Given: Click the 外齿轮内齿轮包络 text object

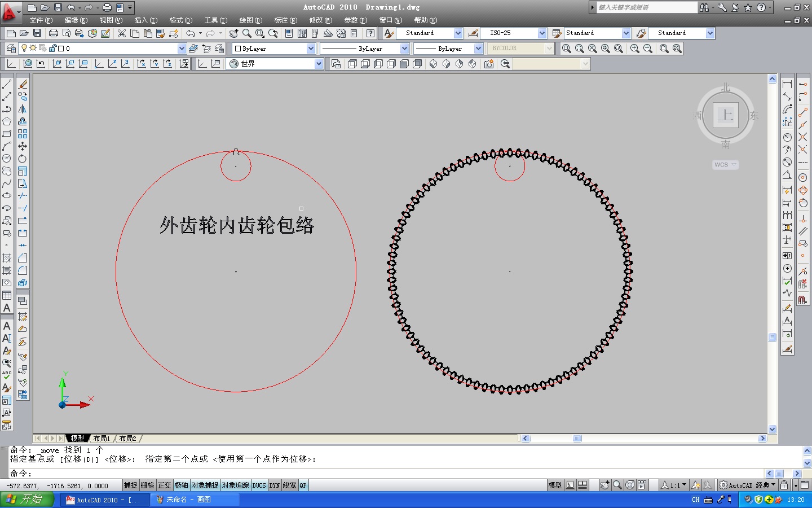Looking at the screenshot, I should tap(237, 225).
